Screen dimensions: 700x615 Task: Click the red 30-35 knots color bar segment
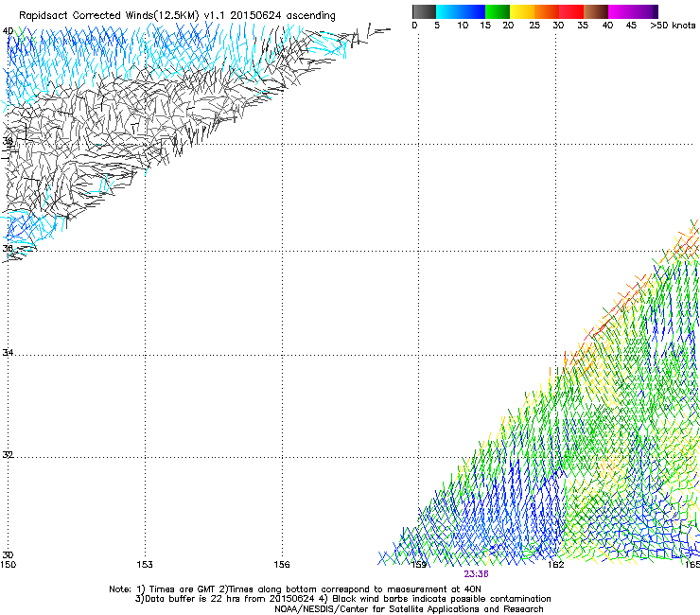click(x=571, y=11)
